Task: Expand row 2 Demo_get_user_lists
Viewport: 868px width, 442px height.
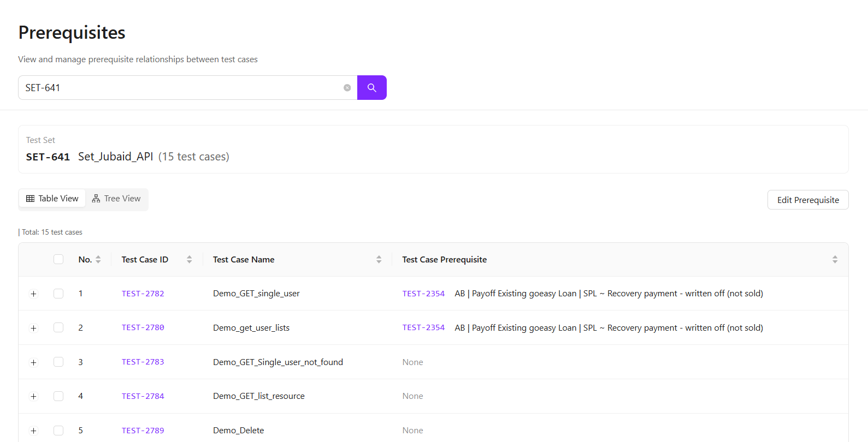Action: click(34, 328)
